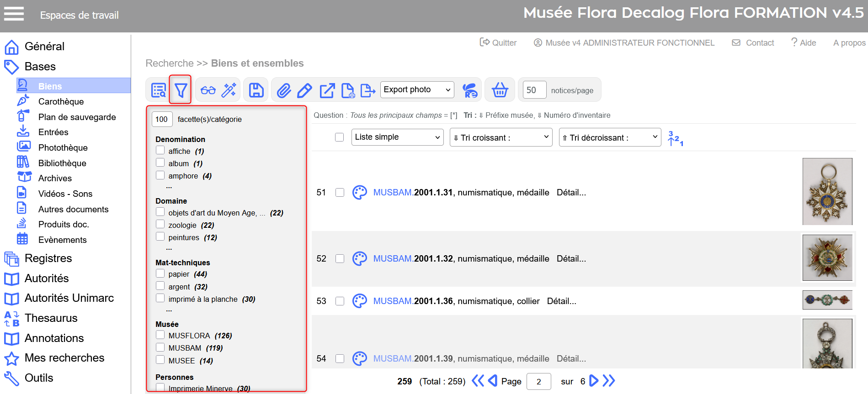Select the checkbox for notice 52
The width and height of the screenshot is (868, 394).
pos(340,258)
